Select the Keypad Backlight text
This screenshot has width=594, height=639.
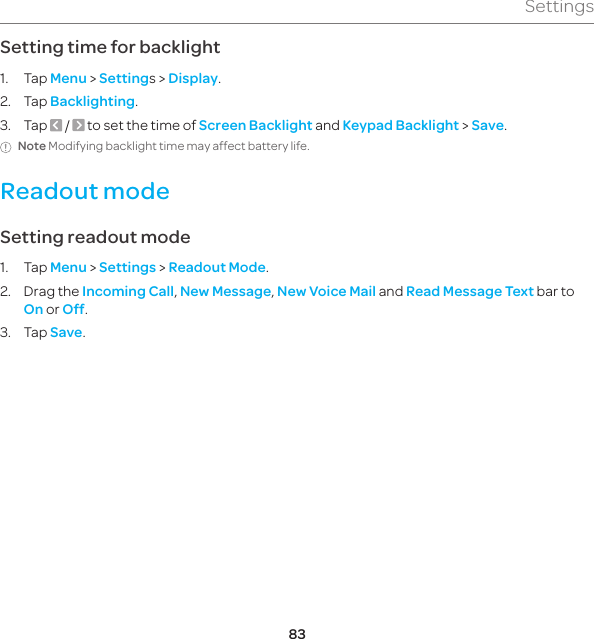click(401, 125)
